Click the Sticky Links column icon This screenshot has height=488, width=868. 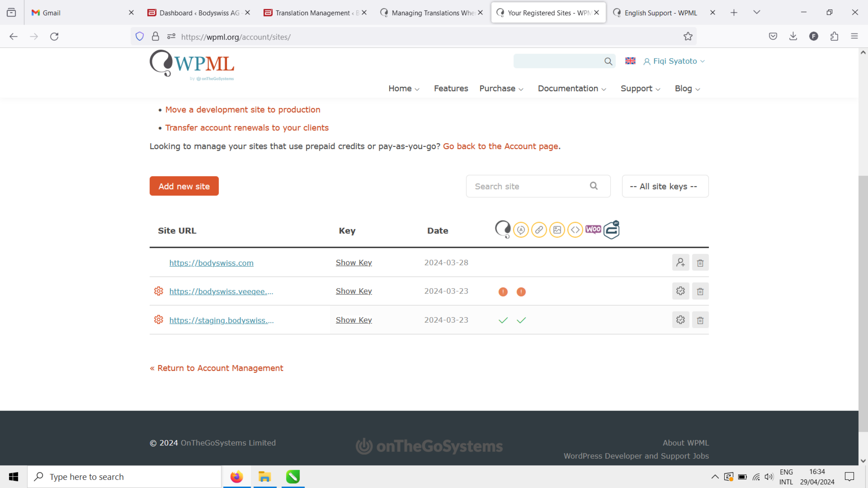click(x=539, y=230)
